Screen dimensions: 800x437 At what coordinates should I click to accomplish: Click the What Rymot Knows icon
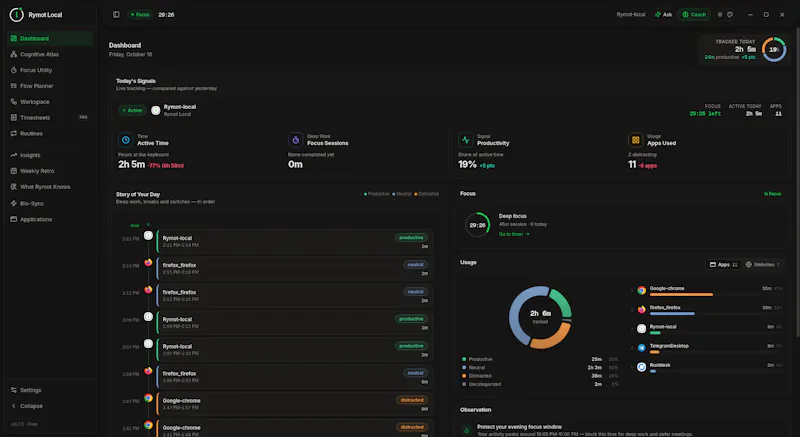14,187
